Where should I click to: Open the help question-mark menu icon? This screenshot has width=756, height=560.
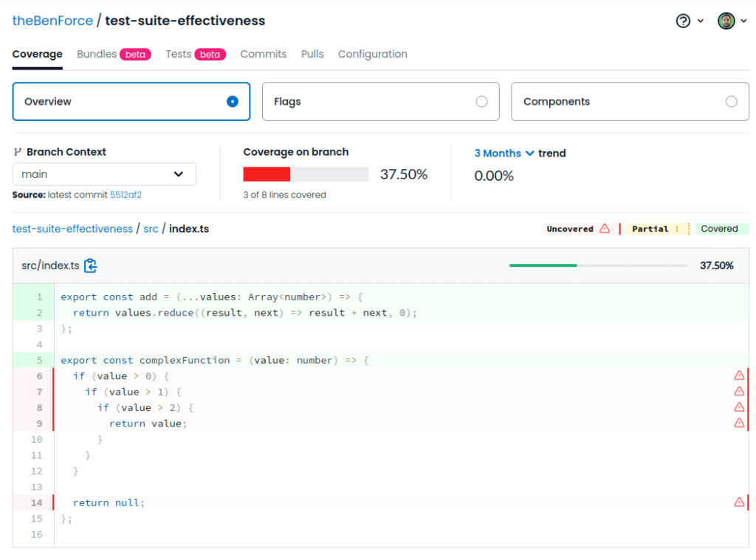683,21
